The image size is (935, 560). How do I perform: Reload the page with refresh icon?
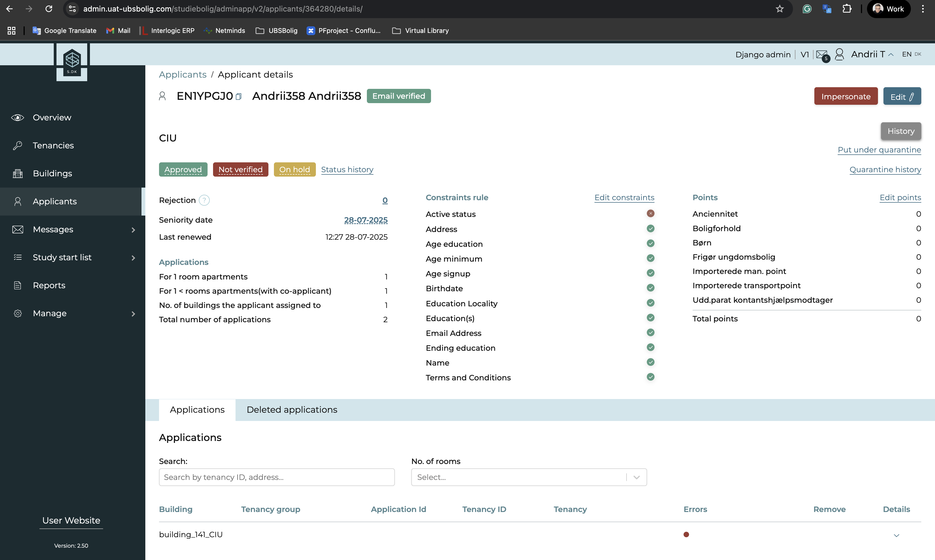tap(49, 9)
